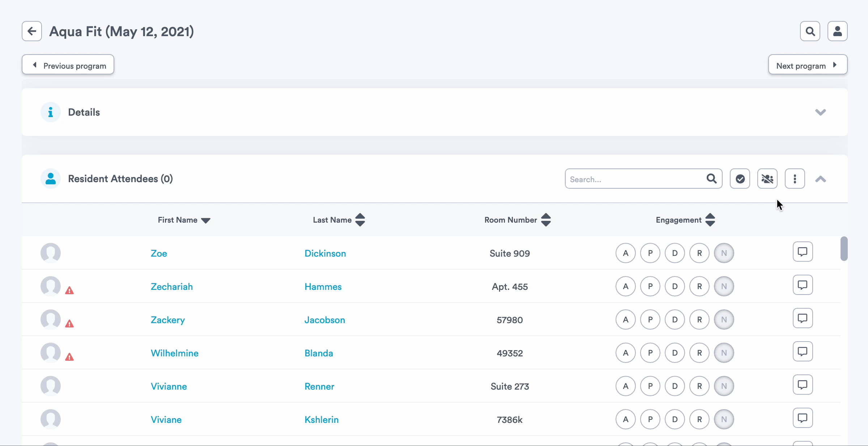Open the user profile icon
The width and height of the screenshot is (868, 446).
[x=837, y=31]
